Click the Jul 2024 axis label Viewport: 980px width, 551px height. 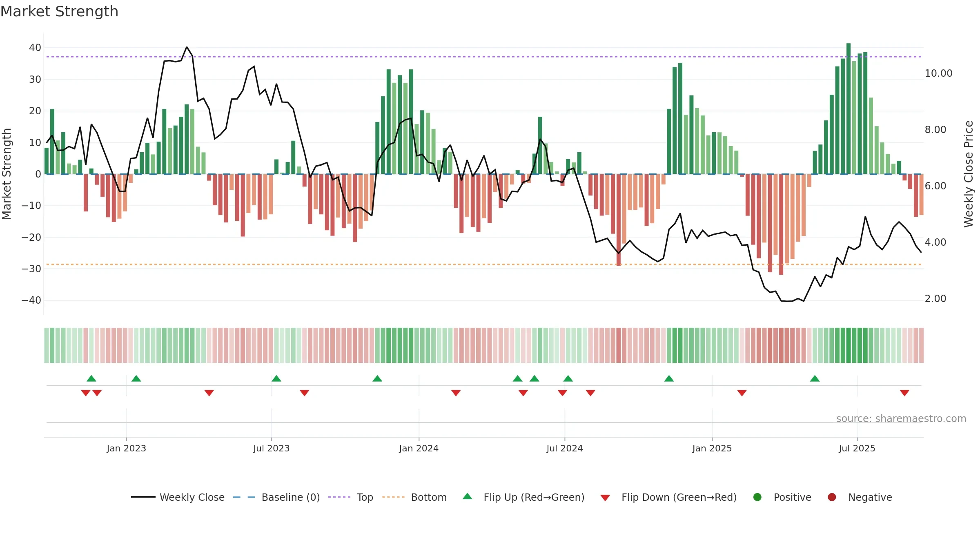pyautogui.click(x=565, y=448)
